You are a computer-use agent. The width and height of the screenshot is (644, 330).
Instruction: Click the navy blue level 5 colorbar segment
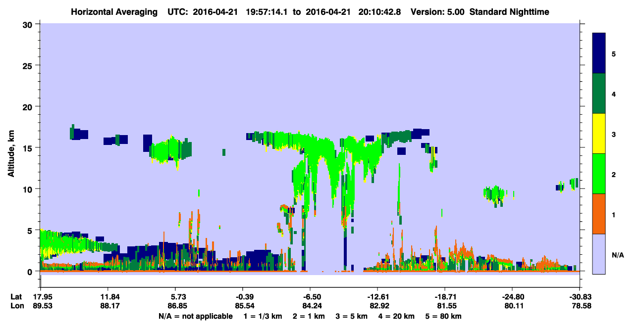point(599,53)
